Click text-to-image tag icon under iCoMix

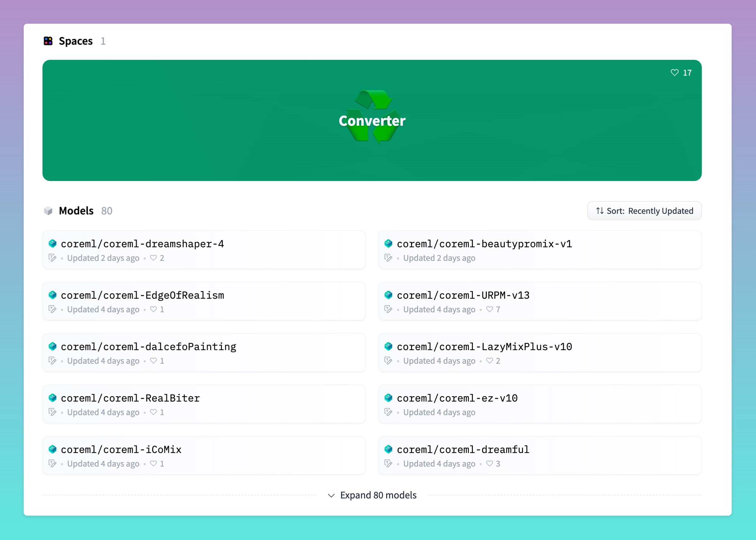point(53,464)
